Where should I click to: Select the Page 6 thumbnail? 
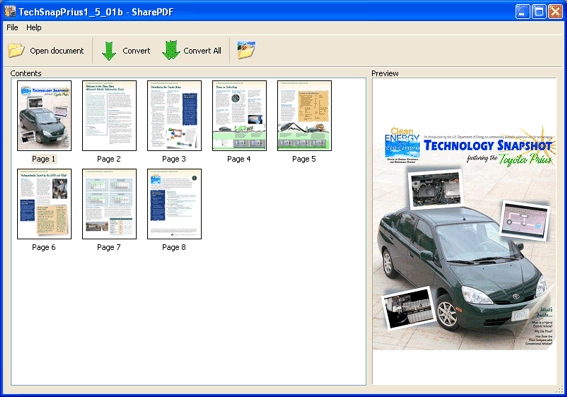click(x=44, y=204)
